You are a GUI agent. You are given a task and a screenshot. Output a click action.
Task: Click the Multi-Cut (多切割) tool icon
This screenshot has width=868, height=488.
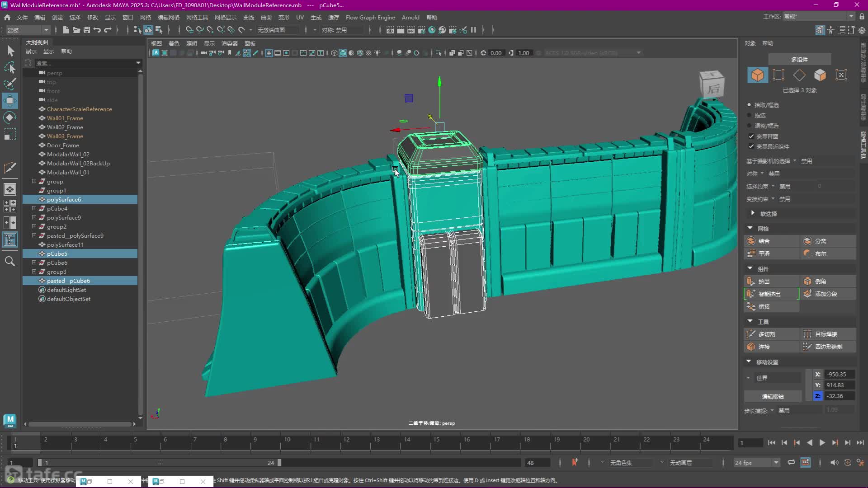(x=751, y=334)
